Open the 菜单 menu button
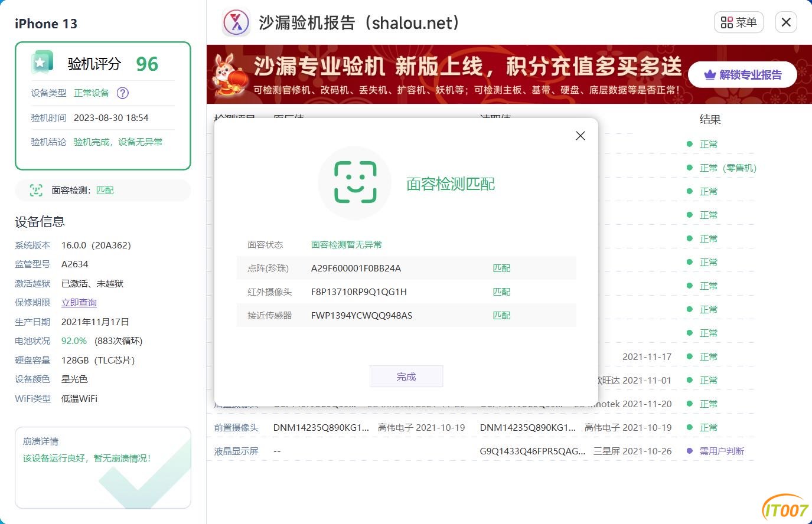812x524 pixels. point(739,22)
